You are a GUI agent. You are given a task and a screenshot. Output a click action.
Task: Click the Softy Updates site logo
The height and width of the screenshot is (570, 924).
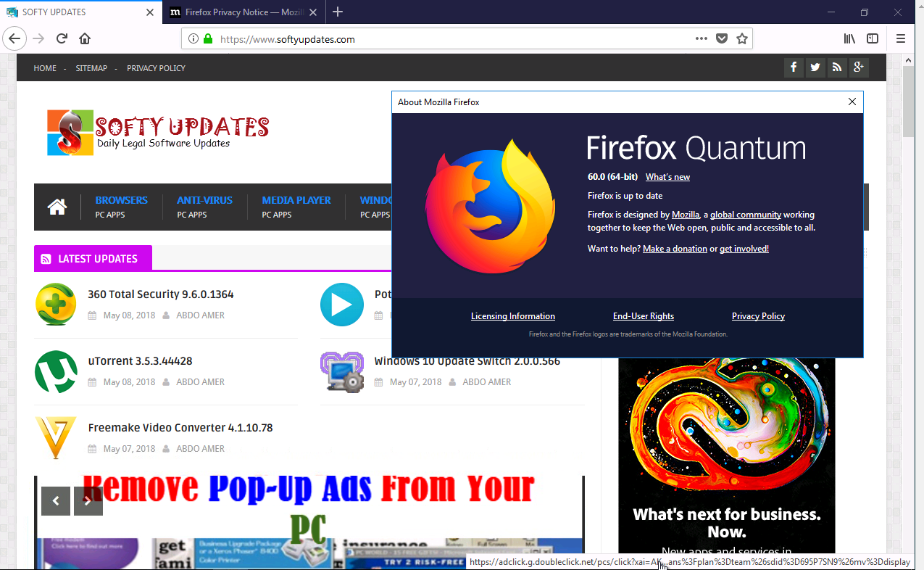pyautogui.click(x=158, y=132)
